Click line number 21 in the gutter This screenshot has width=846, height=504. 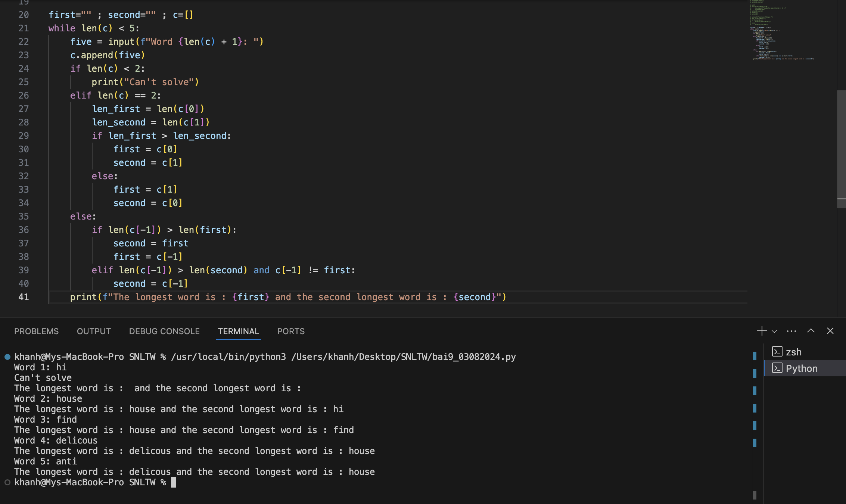coord(24,28)
